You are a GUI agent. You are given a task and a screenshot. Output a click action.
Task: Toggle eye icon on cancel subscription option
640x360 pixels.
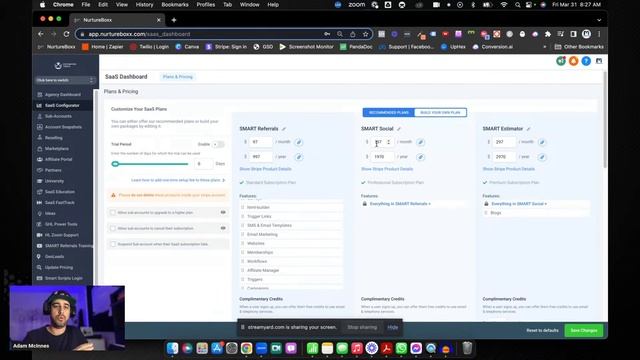[x=223, y=228]
